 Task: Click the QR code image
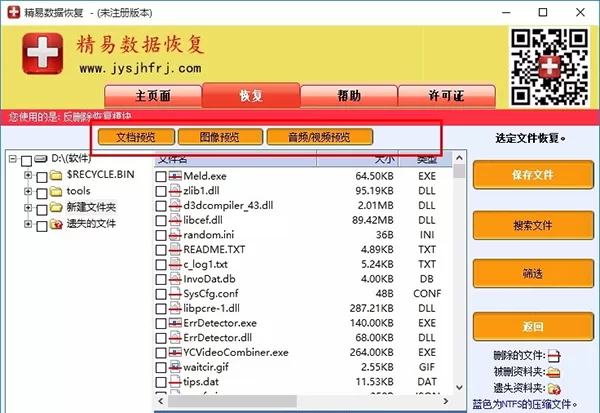(x=549, y=67)
